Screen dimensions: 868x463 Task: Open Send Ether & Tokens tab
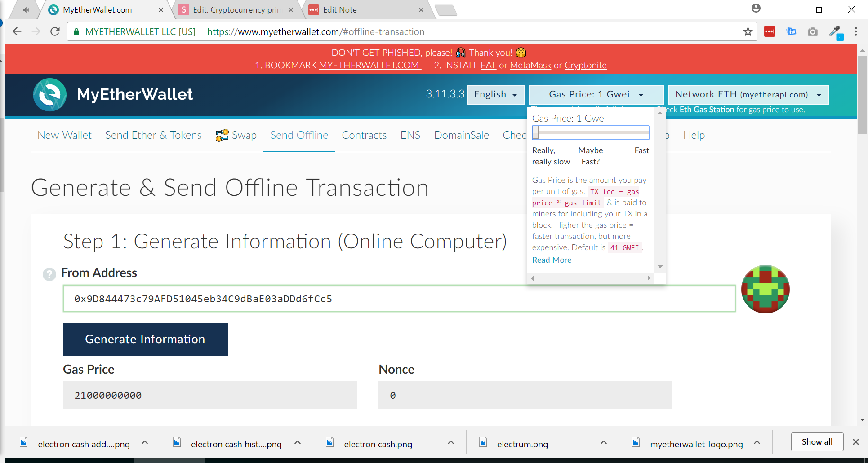(153, 135)
